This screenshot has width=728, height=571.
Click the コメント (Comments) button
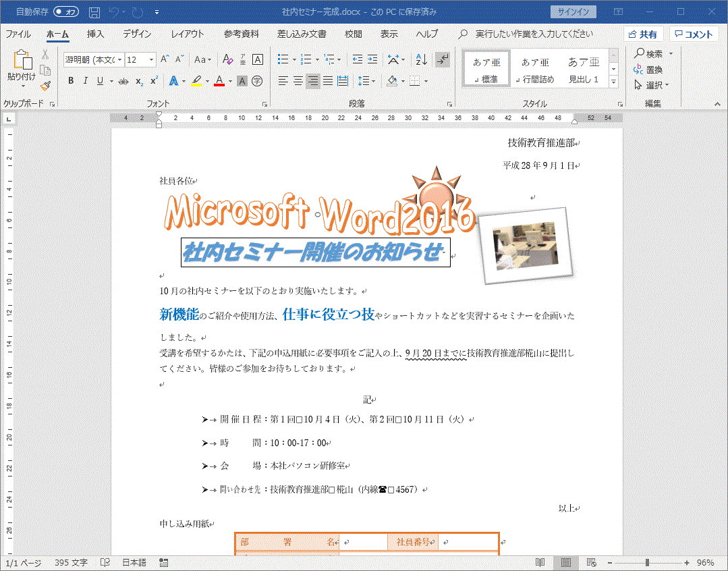click(x=694, y=34)
